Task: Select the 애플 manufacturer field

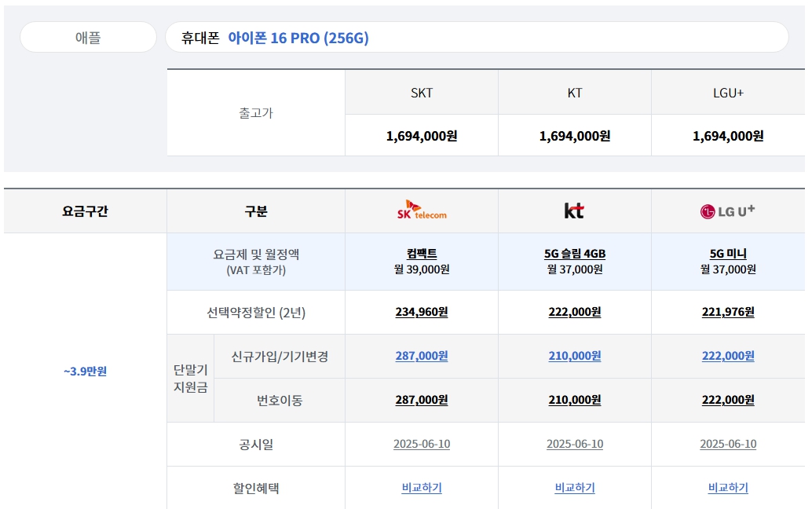Action: pos(88,37)
